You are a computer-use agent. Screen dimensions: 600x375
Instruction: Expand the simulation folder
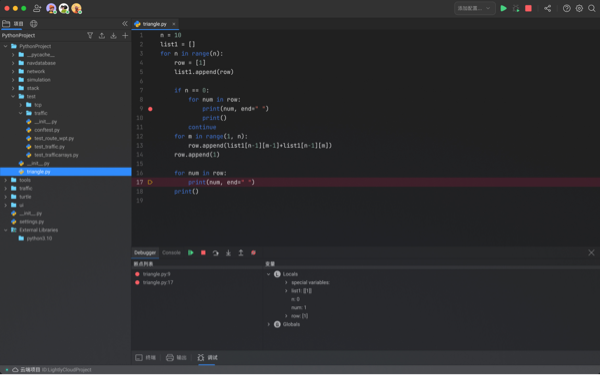click(x=13, y=80)
